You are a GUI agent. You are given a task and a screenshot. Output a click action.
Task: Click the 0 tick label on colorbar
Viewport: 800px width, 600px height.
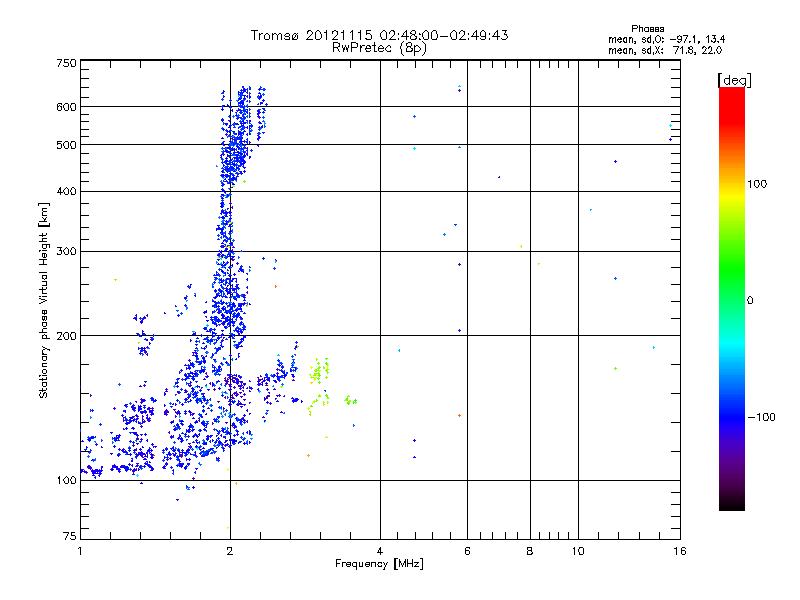(x=751, y=300)
